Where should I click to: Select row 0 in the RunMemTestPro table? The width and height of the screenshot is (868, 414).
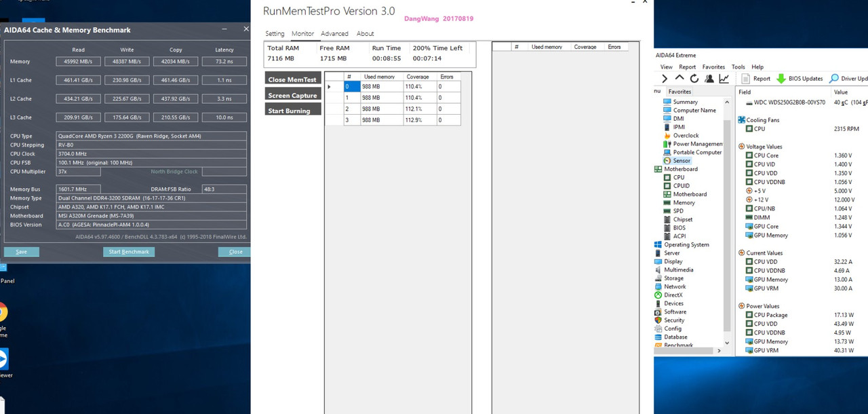pos(393,86)
